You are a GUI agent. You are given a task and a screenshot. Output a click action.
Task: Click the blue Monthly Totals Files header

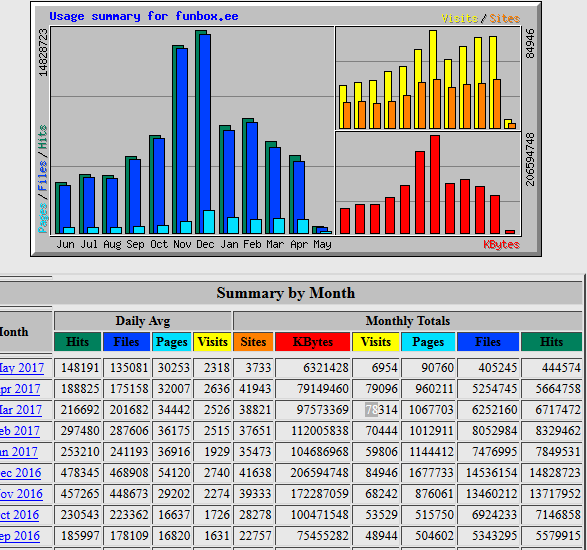[x=488, y=342]
